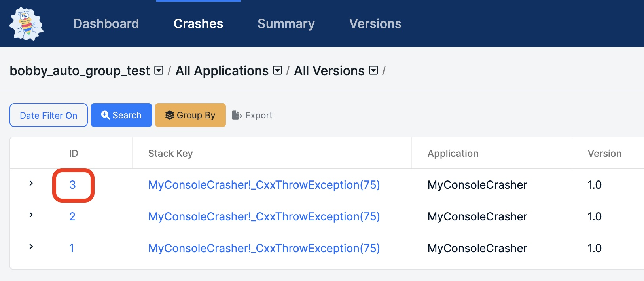Open stack key link in first row
This screenshot has height=281, width=644.
coord(264,185)
